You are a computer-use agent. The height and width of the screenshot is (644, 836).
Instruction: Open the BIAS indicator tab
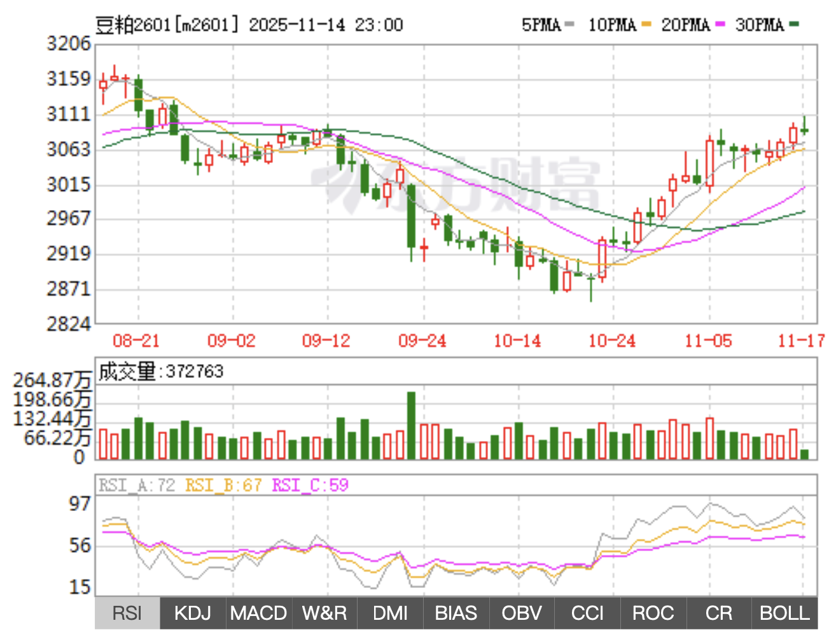pyautogui.click(x=456, y=613)
